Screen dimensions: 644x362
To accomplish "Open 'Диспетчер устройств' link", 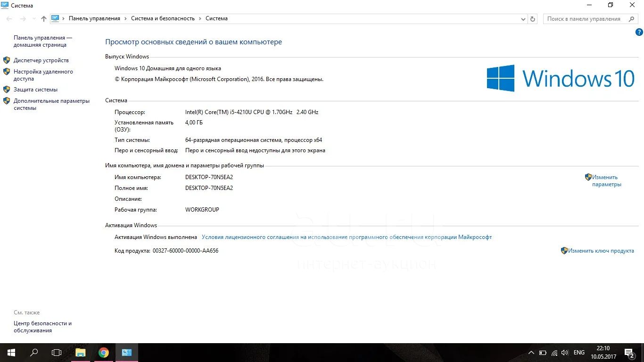I will pyautogui.click(x=41, y=60).
